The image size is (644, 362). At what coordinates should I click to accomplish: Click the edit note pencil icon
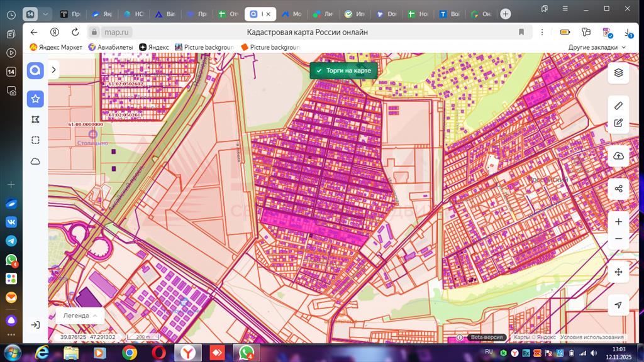point(618,123)
